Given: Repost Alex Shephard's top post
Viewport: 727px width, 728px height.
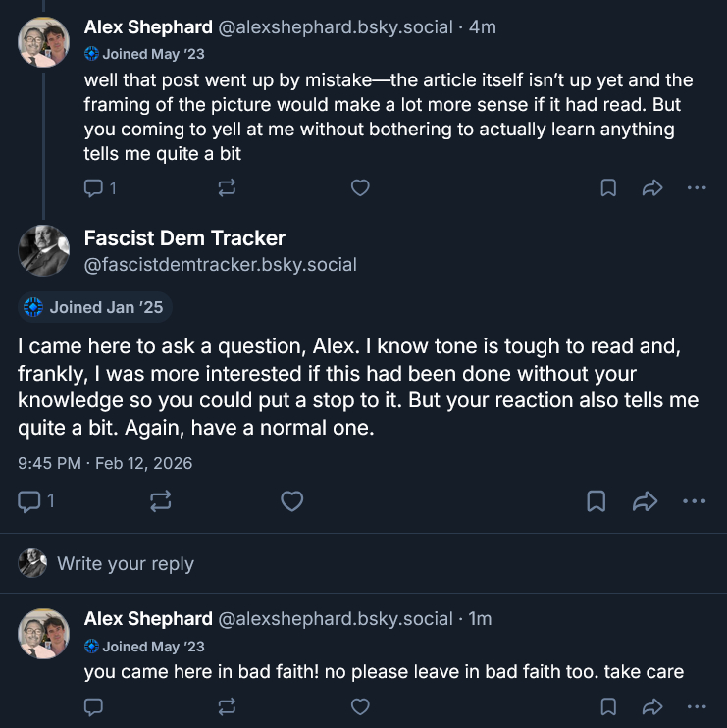Looking at the screenshot, I should click(227, 187).
